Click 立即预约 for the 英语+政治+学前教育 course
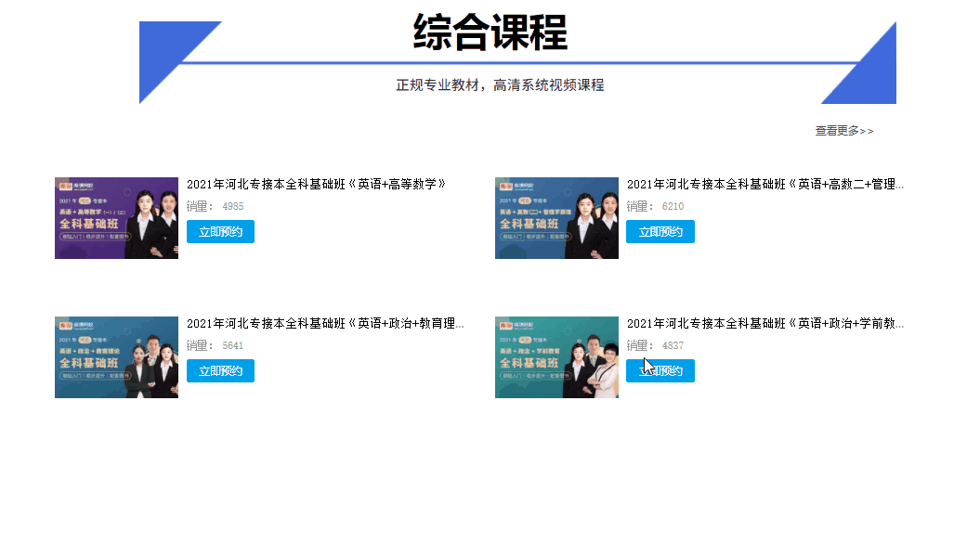This screenshot has height=543, width=980. pos(660,370)
